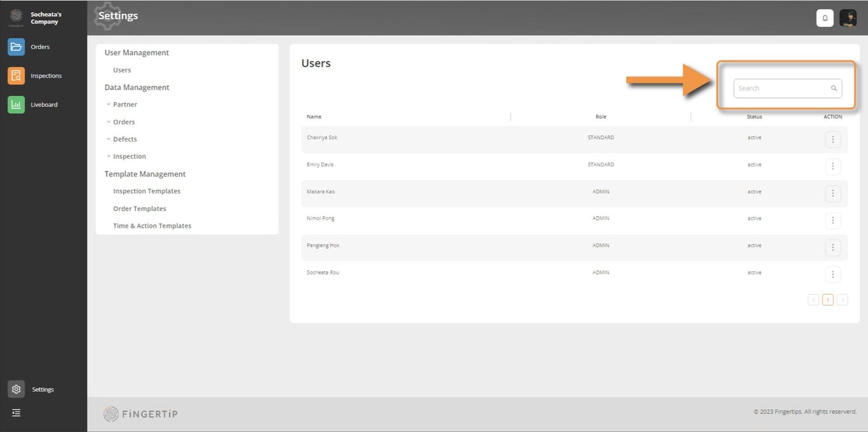This screenshot has width=868, height=432.
Task: Open the user profile avatar
Action: [x=848, y=18]
